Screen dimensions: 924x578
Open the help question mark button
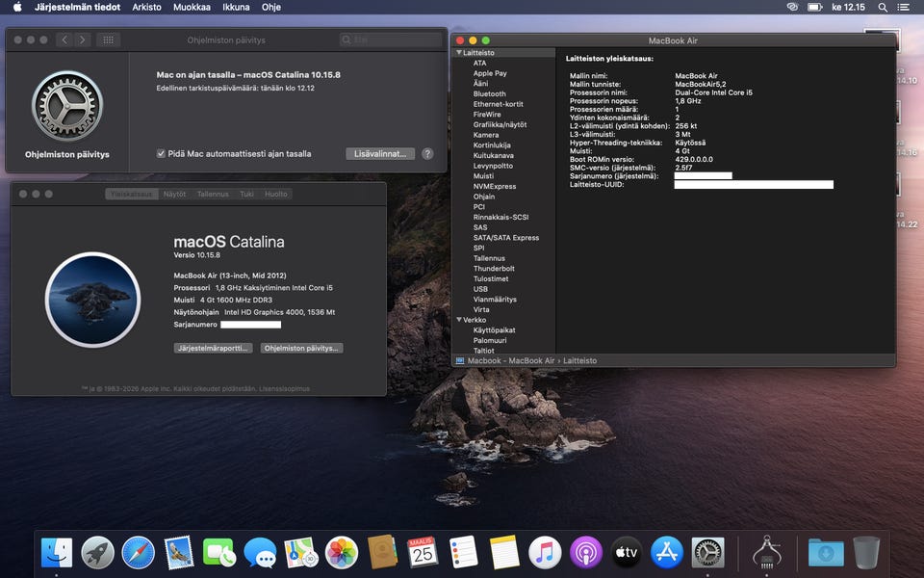click(427, 154)
